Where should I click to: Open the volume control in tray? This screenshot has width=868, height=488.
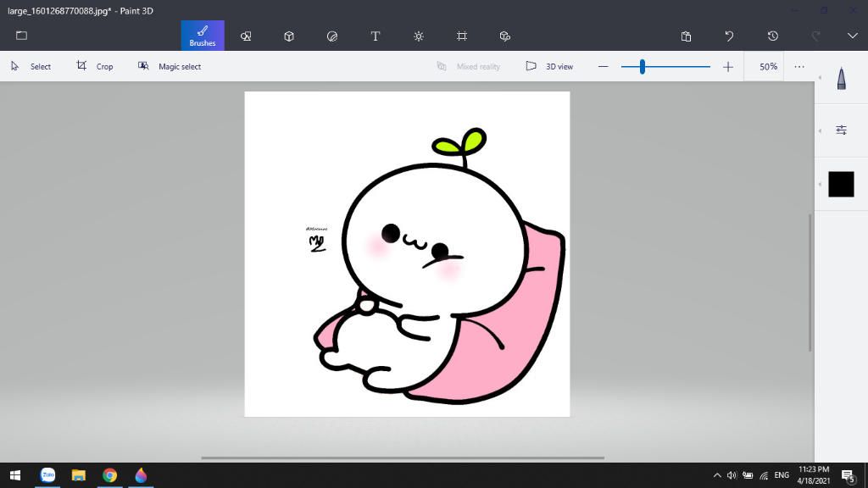(x=732, y=475)
